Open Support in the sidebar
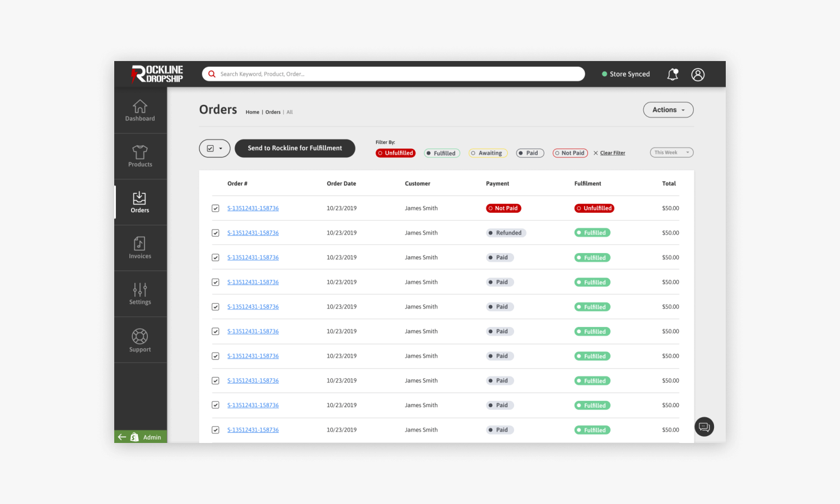 (140, 340)
